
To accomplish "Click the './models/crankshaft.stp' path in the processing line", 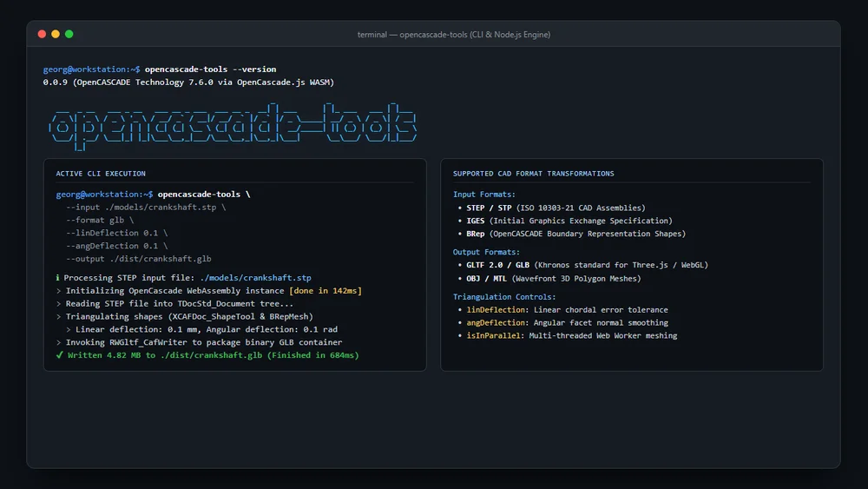I will 255,277.
